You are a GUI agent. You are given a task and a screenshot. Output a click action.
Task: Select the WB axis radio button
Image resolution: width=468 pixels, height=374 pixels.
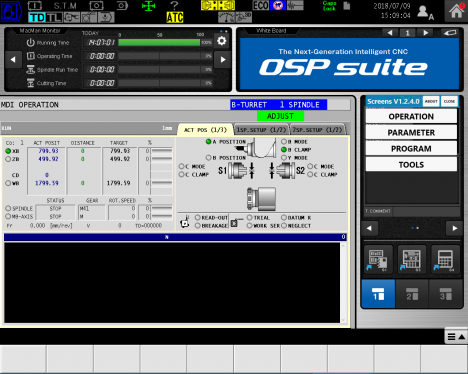(8, 183)
